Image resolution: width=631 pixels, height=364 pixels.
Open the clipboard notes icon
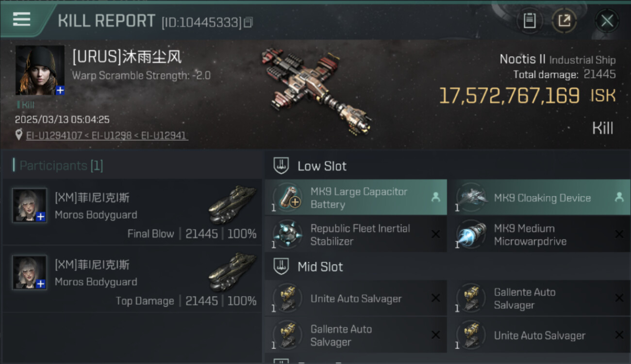(x=530, y=21)
